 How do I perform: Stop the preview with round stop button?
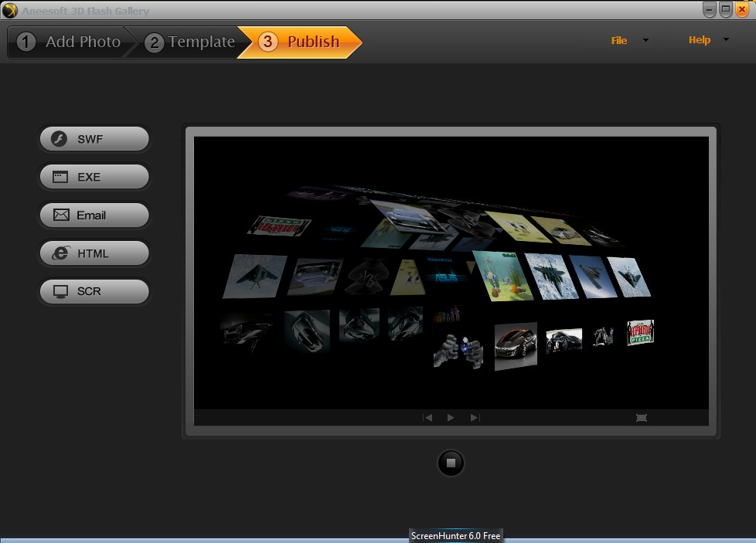(x=451, y=463)
